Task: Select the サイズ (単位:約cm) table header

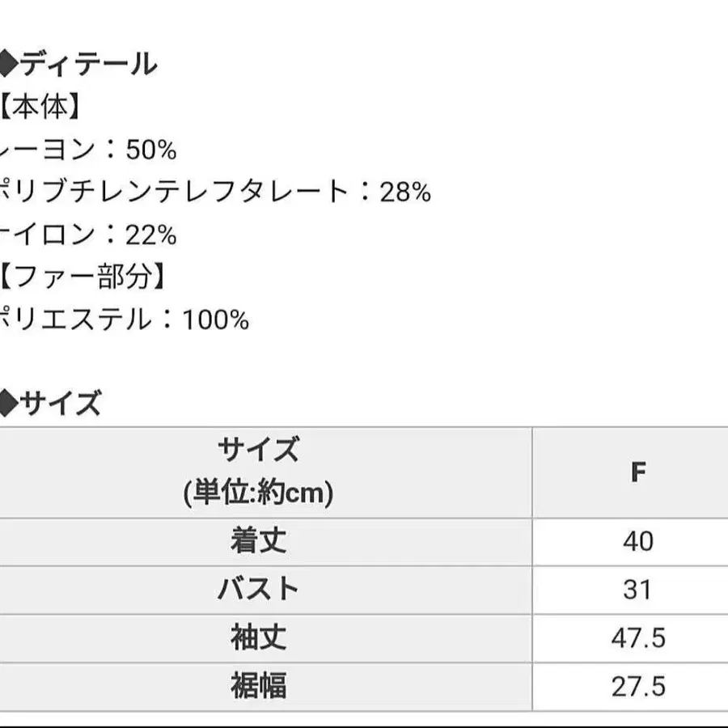Action: [x=258, y=471]
